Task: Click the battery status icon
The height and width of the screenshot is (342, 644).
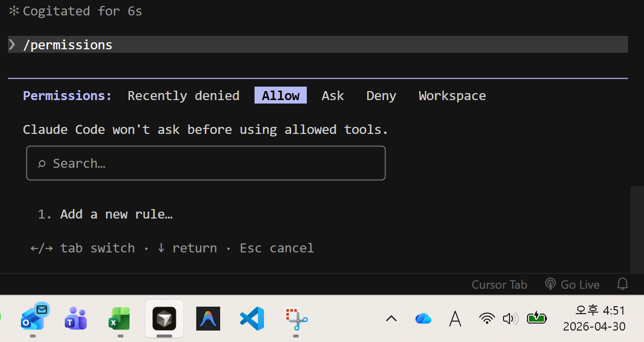Action: click(x=537, y=318)
